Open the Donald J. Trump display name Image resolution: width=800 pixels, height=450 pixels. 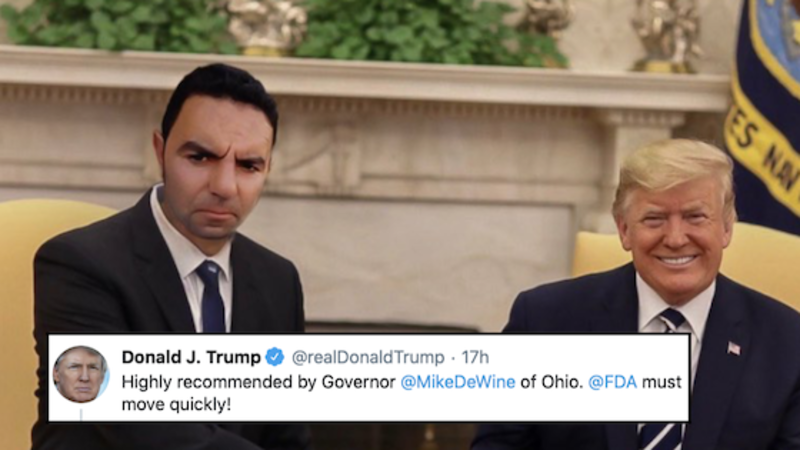(191, 357)
